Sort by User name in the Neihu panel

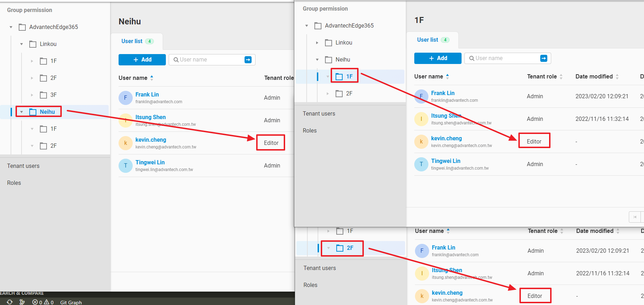(152, 78)
